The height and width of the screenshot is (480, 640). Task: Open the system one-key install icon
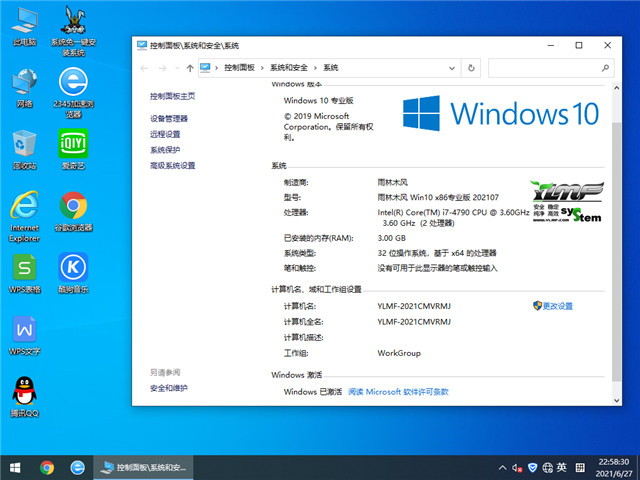click(73, 32)
